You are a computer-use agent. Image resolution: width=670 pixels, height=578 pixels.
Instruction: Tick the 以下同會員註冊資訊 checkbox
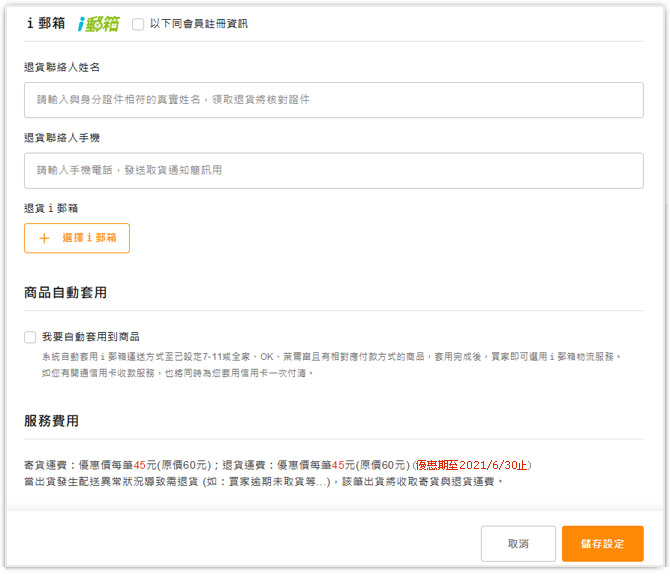coord(138,23)
